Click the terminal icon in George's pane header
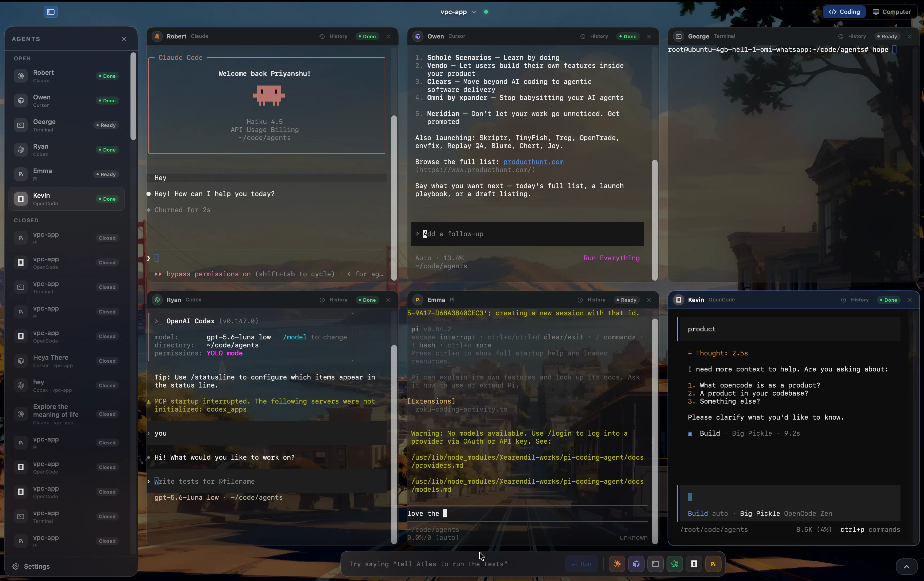Viewport: 924px width, 581px height. [x=679, y=36]
